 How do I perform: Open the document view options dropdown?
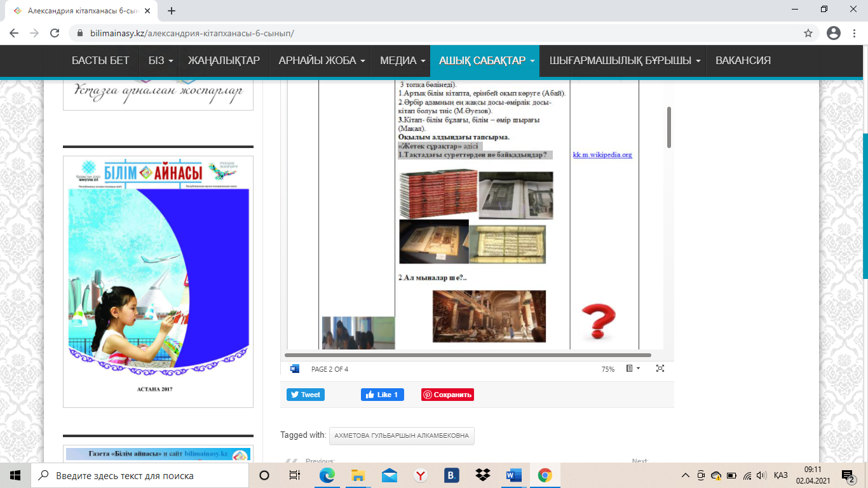pyautogui.click(x=633, y=369)
